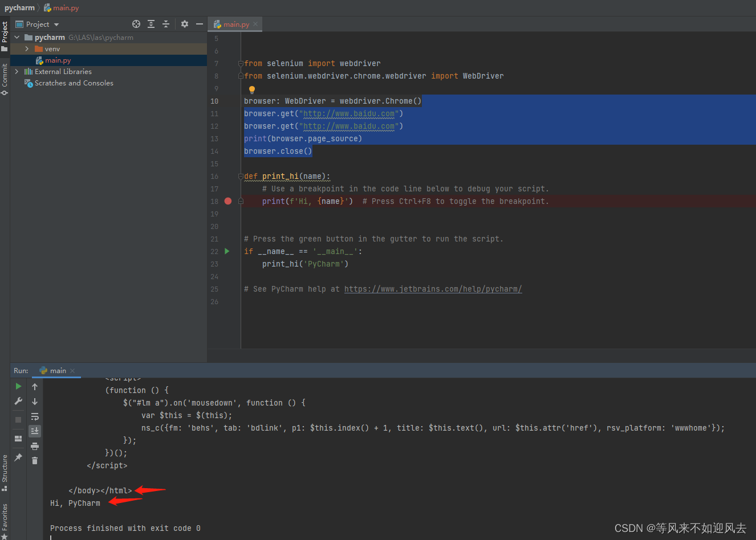756x540 pixels.
Task: Expand External Libraries node
Action: click(17, 72)
